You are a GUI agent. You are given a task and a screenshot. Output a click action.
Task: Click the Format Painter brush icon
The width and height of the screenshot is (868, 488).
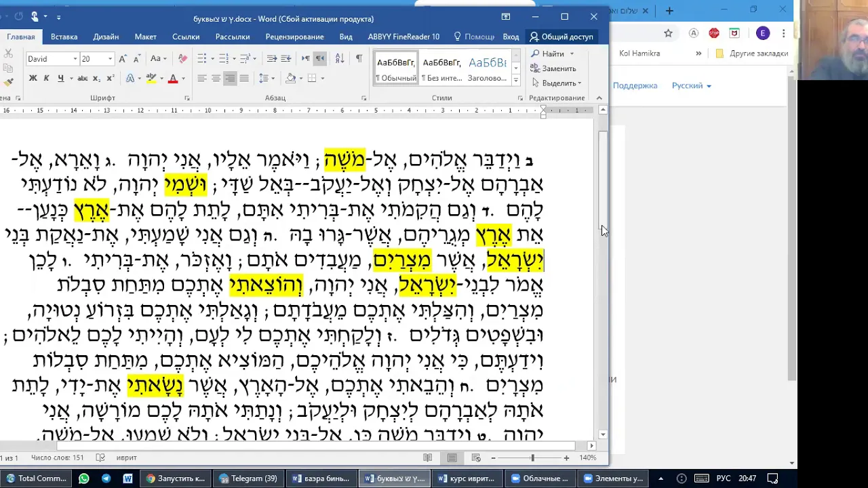[x=8, y=82]
